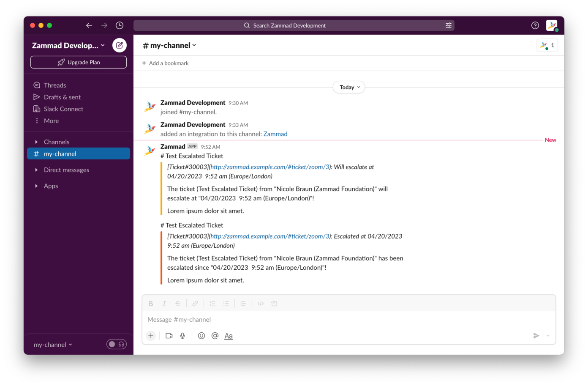Open ticket link in 'Escalated at' message
This screenshot has width=588, height=386.
(270, 236)
